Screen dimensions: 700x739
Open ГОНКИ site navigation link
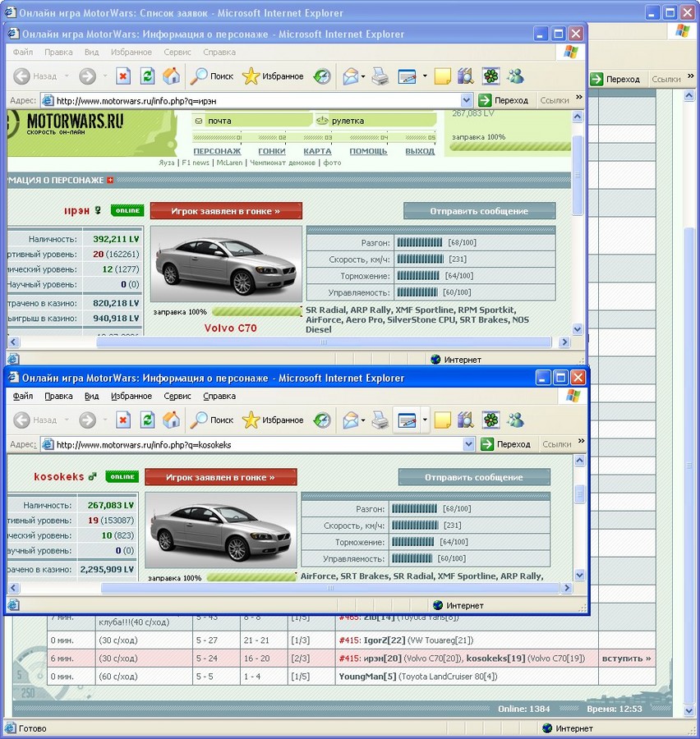(272, 151)
